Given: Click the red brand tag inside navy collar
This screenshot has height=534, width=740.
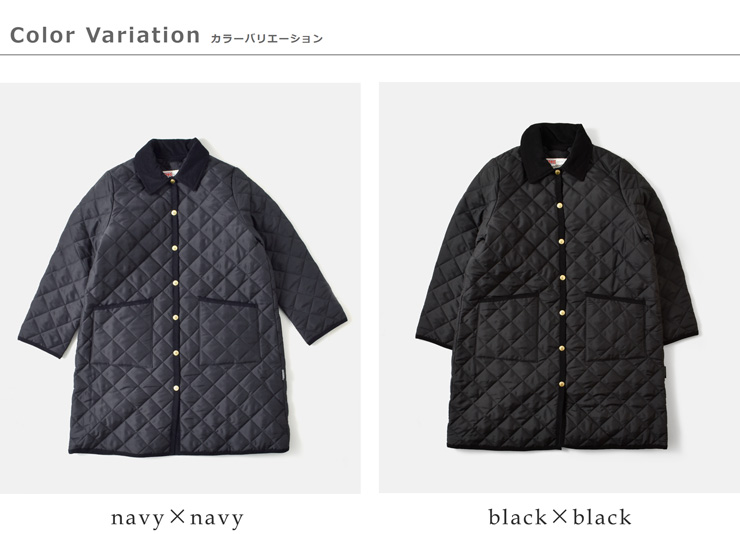Looking at the screenshot, I should tap(170, 175).
